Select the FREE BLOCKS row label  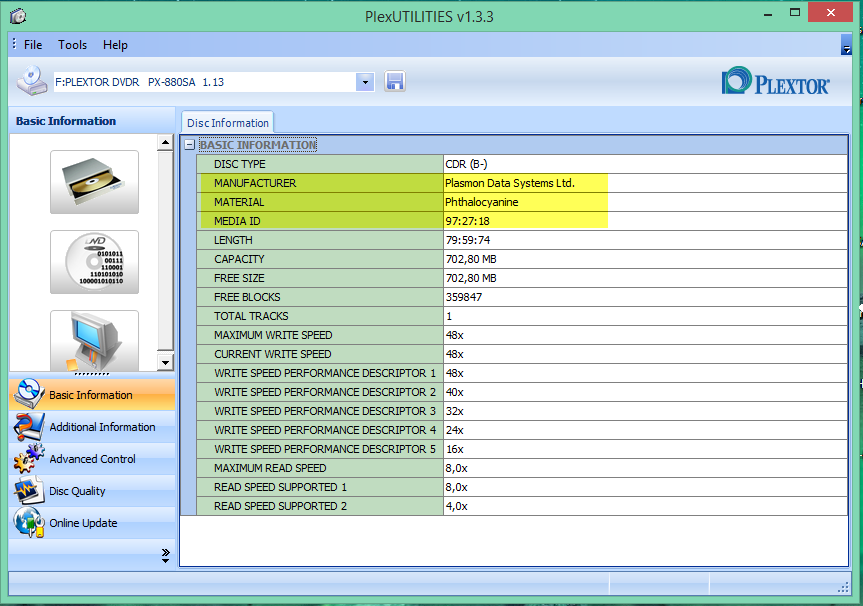pos(247,297)
